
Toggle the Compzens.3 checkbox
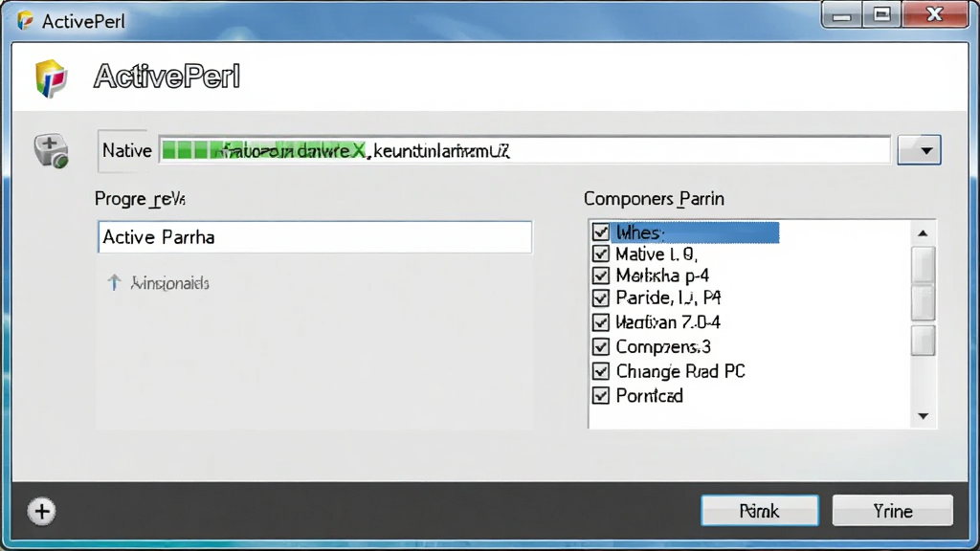(x=601, y=346)
